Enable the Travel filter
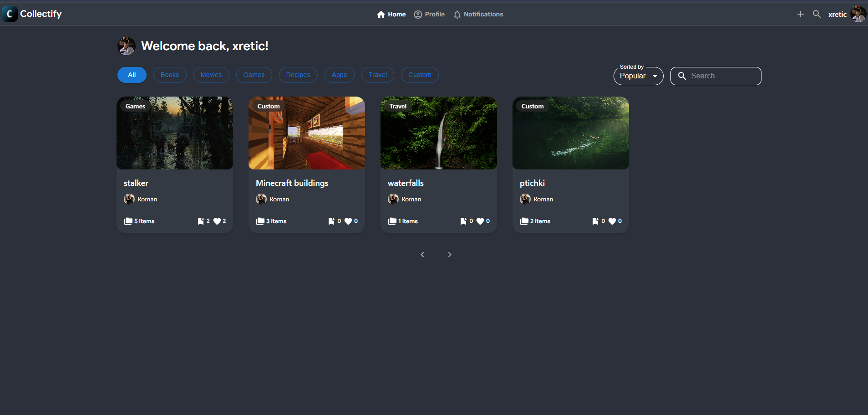This screenshot has height=415, width=868. coord(377,75)
